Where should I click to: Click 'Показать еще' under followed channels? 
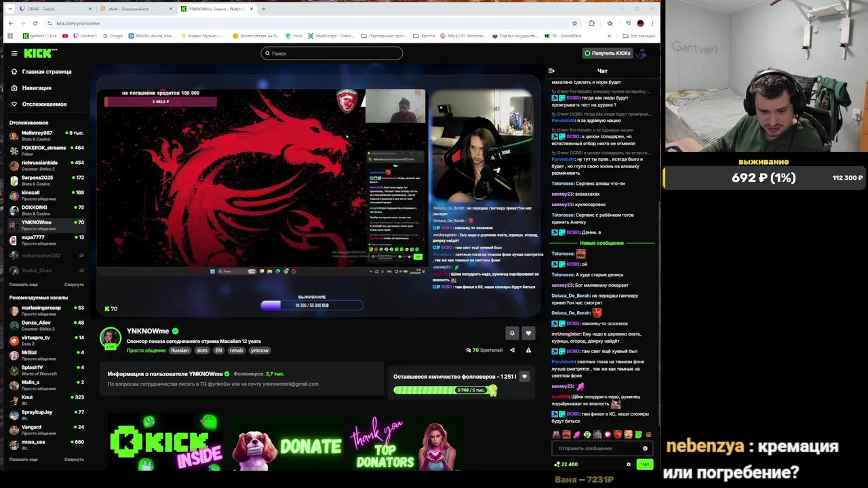[x=24, y=285]
